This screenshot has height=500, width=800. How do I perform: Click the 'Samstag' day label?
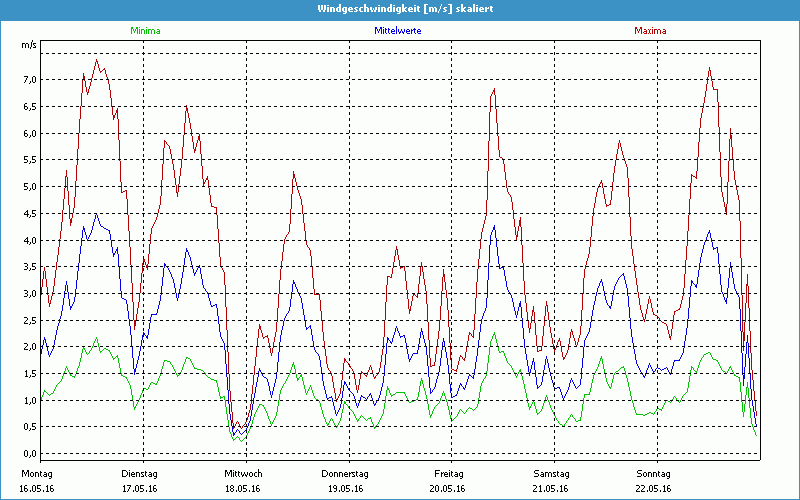tap(551, 473)
